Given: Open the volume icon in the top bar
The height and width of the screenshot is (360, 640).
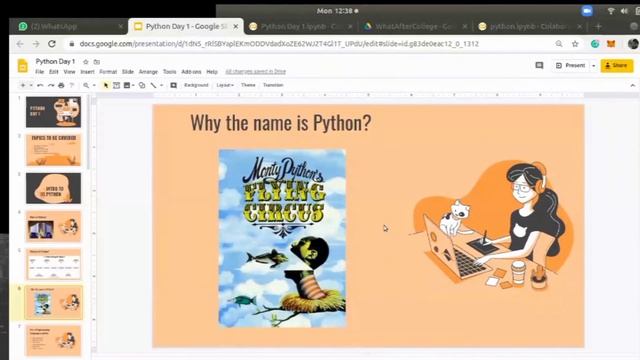Looking at the screenshot, I should pos(624,11).
